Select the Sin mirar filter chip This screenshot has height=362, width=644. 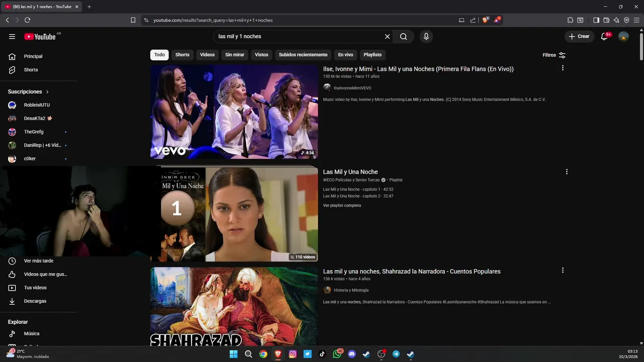point(234,54)
